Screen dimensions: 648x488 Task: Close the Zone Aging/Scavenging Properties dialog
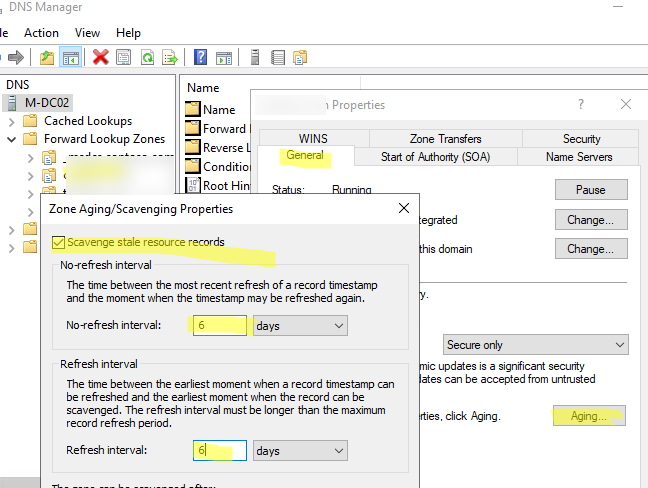click(x=404, y=208)
